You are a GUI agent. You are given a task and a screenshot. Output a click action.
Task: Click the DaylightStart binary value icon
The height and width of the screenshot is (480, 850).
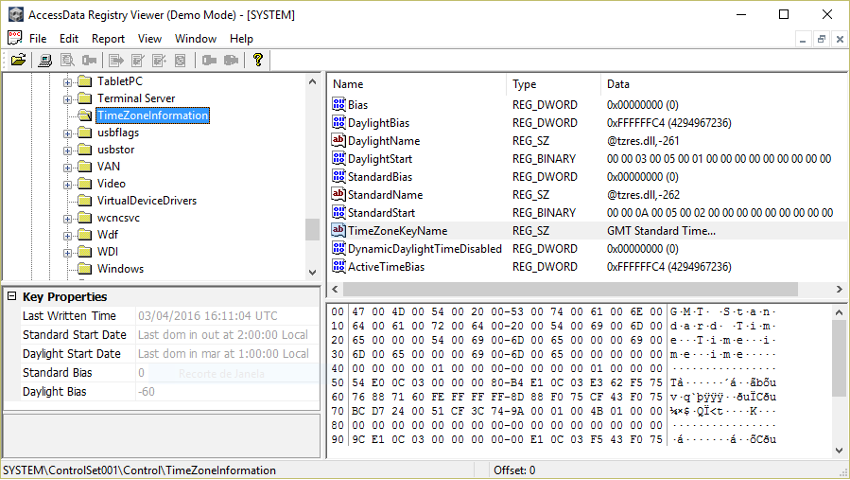pos(339,158)
